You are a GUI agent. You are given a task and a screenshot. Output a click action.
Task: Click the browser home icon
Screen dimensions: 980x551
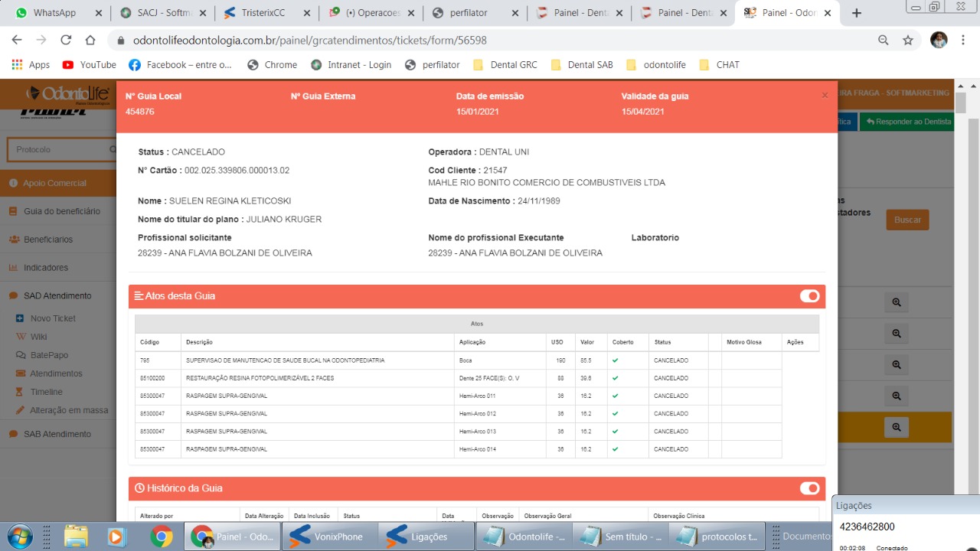[x=90, y=40]
